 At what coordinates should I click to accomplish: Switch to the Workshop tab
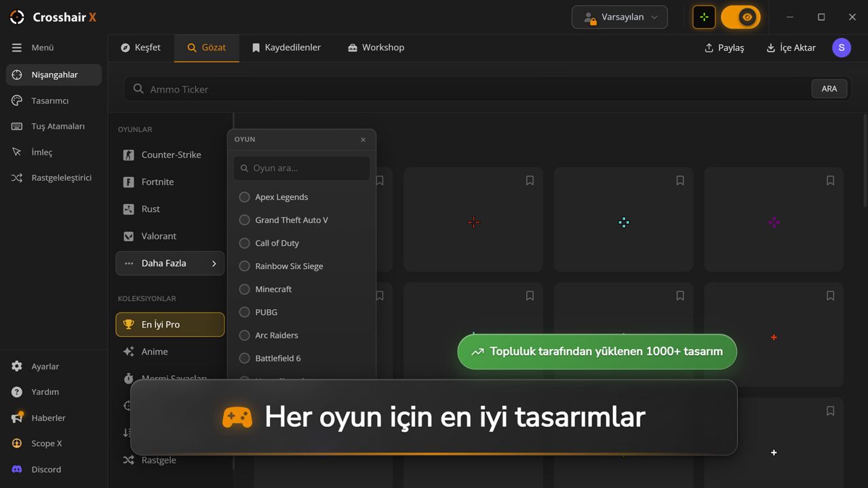click(376, 47)
